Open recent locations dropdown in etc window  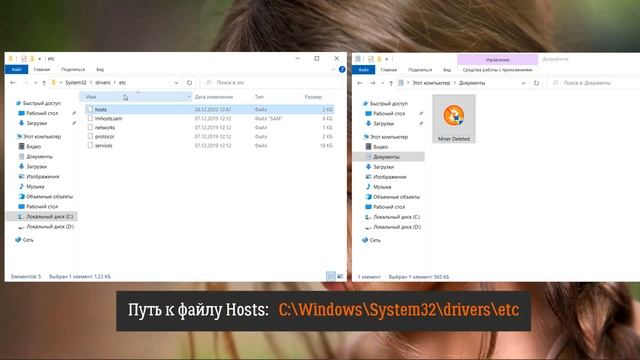click(35, 83)
